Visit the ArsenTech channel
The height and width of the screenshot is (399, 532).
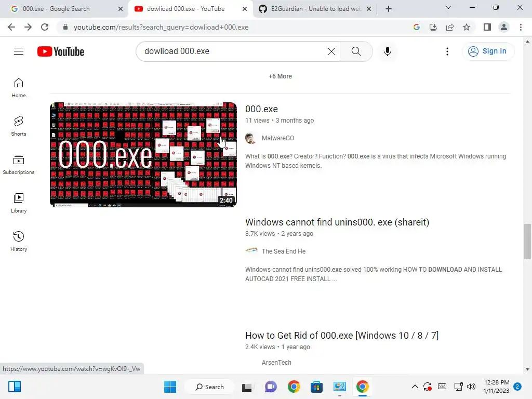point(276,363)
